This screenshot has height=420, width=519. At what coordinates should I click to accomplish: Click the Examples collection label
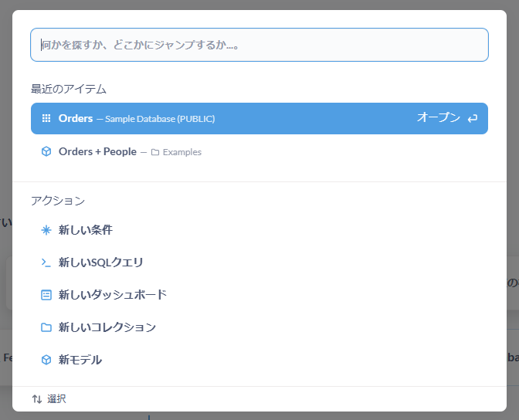pos(182,152)
